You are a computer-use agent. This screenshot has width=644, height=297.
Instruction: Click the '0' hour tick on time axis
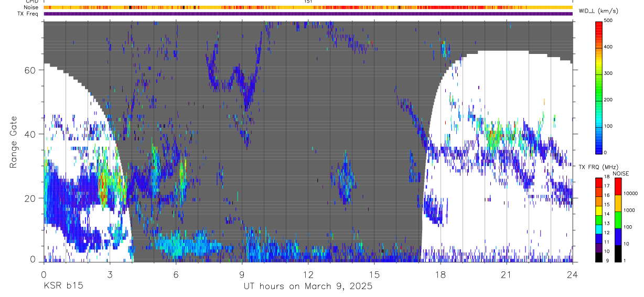coord(44,273)
